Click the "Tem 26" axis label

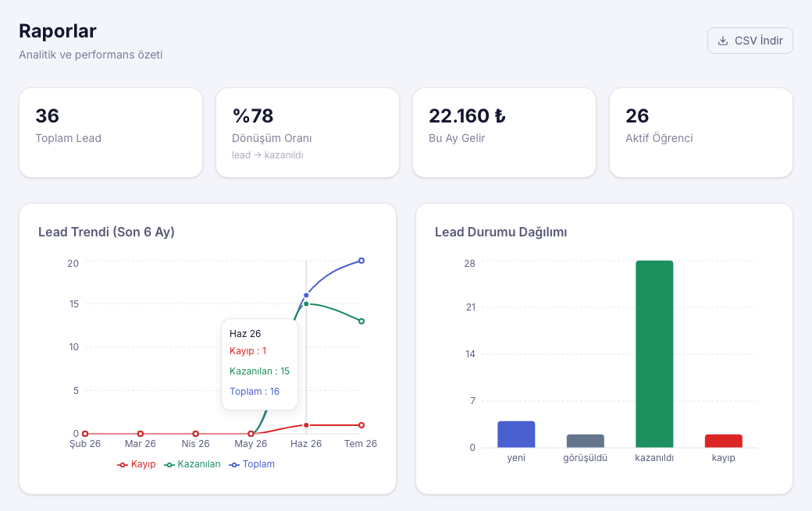[361, 444]
